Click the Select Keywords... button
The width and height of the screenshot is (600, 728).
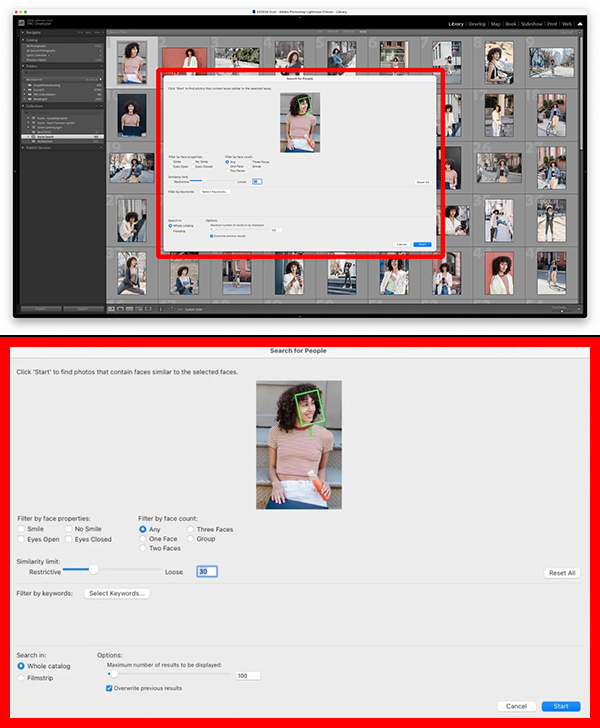pos(118,593)
